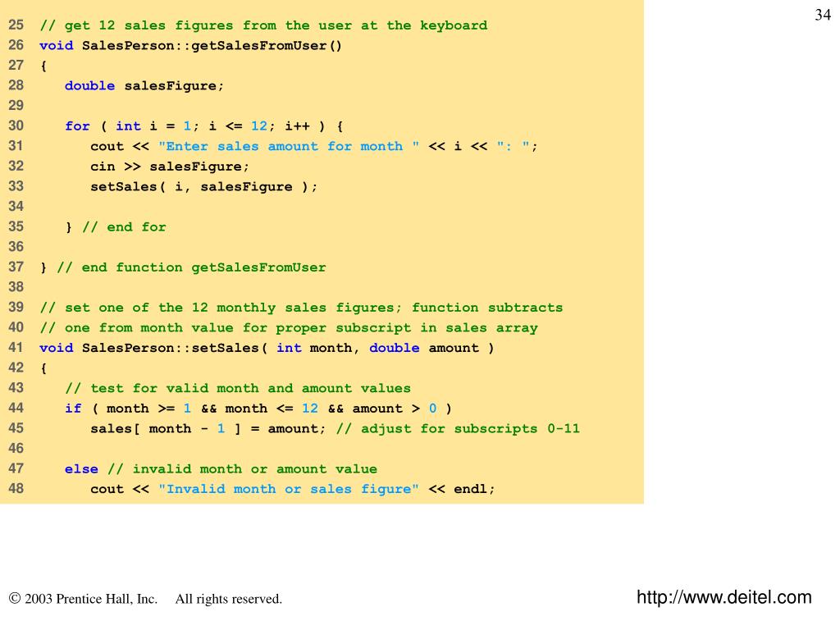Screen dimensions: 840x630
Task: Click 'int month,' parameter on line 41
Action: pos(317,348)
